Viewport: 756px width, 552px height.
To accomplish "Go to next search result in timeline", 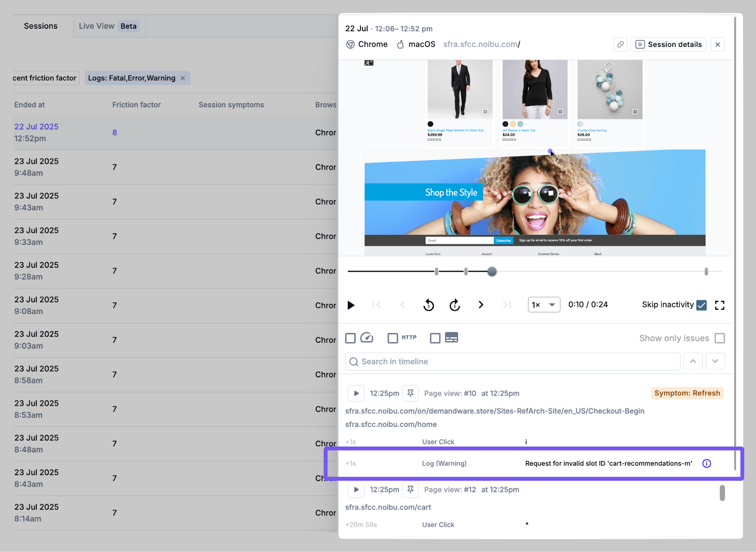I will coord(715,361).
